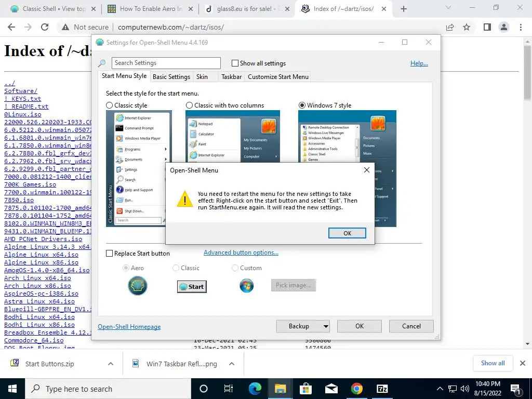Open the Help link in settings
Screen dimensions: 532x399
[419, 63]
